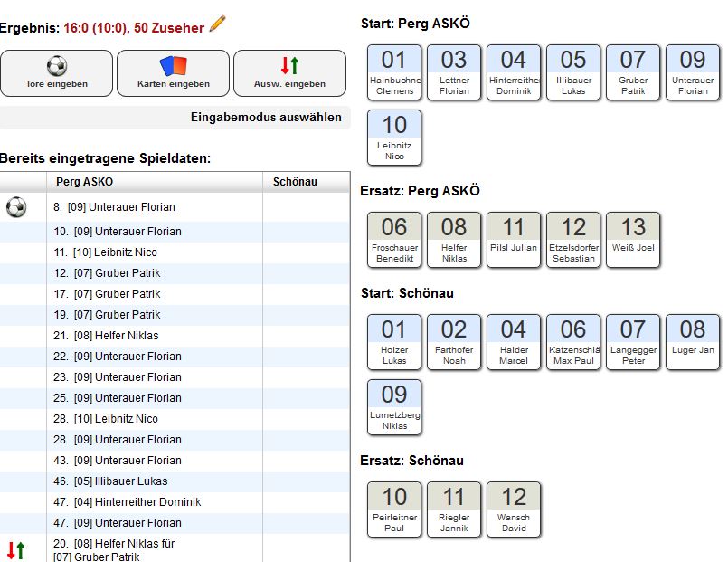Click soccer ball icon in goals row

(x=16, y=207)
